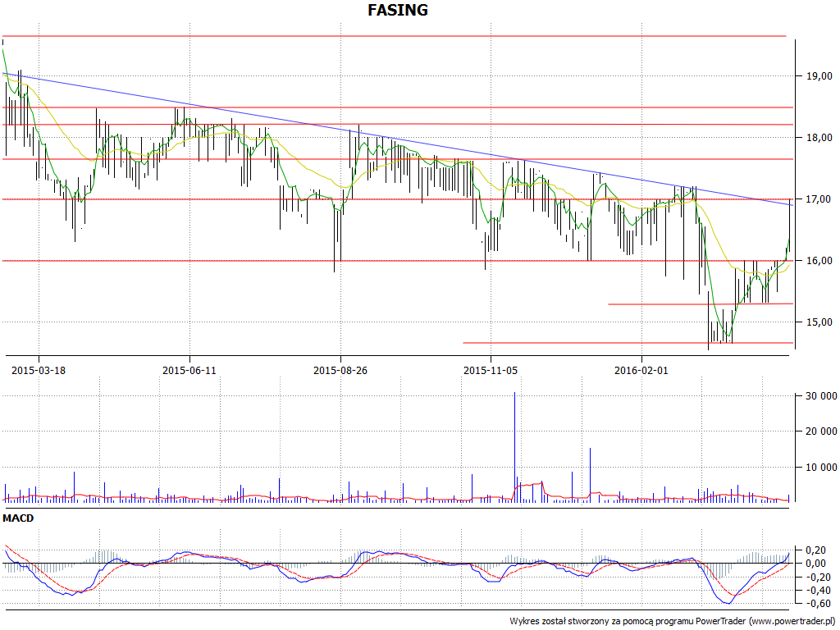
Task: Select the 2015-11-05 date label
Action: 491,370
